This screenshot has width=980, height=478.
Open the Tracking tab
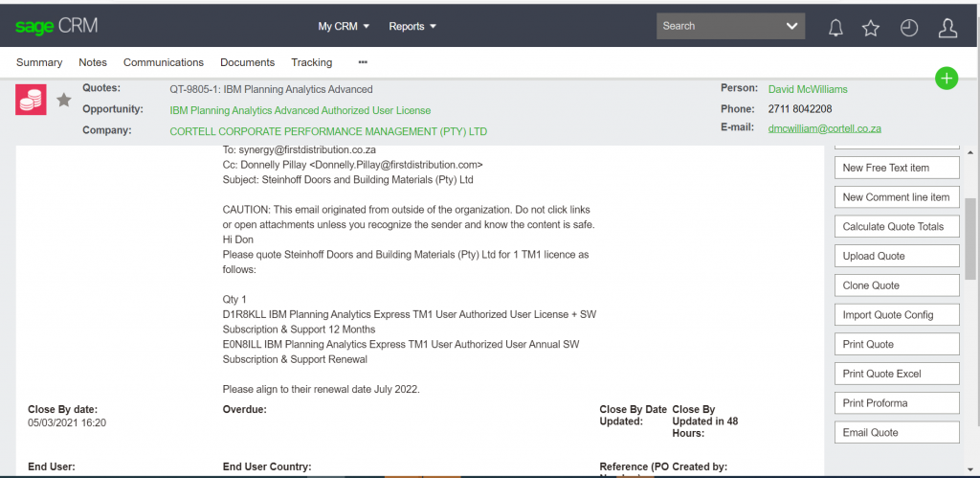[x=312, y=62]
